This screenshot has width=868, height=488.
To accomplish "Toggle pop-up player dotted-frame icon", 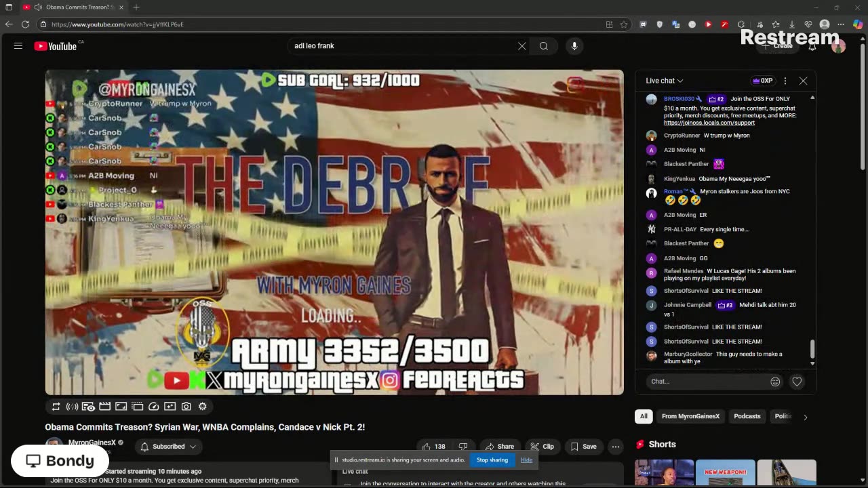I will coord(137,407).
